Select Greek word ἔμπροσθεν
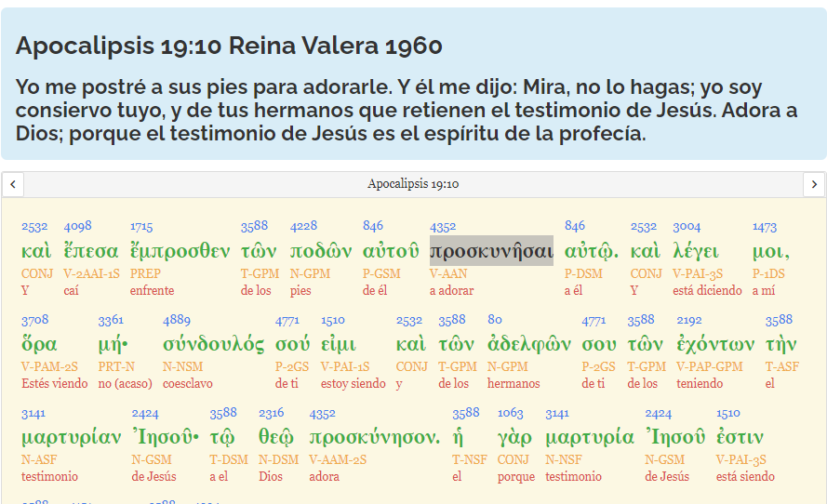 [x=180, y=251]
